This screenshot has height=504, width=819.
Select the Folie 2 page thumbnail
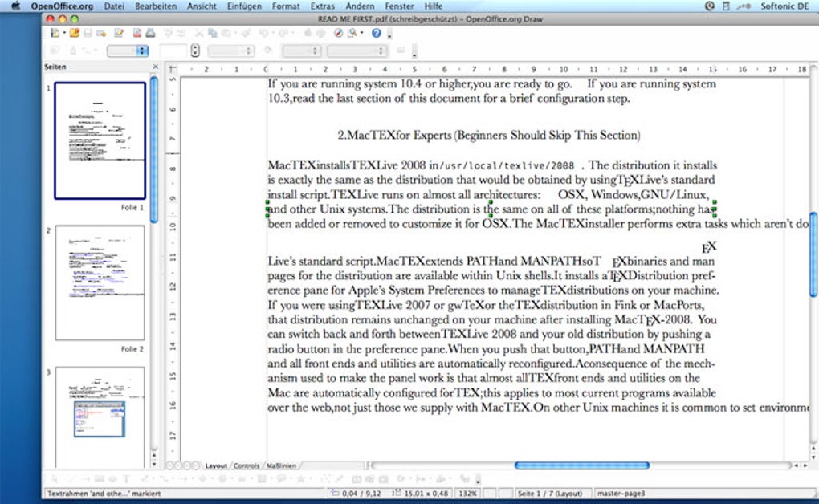tap(100, 282)
